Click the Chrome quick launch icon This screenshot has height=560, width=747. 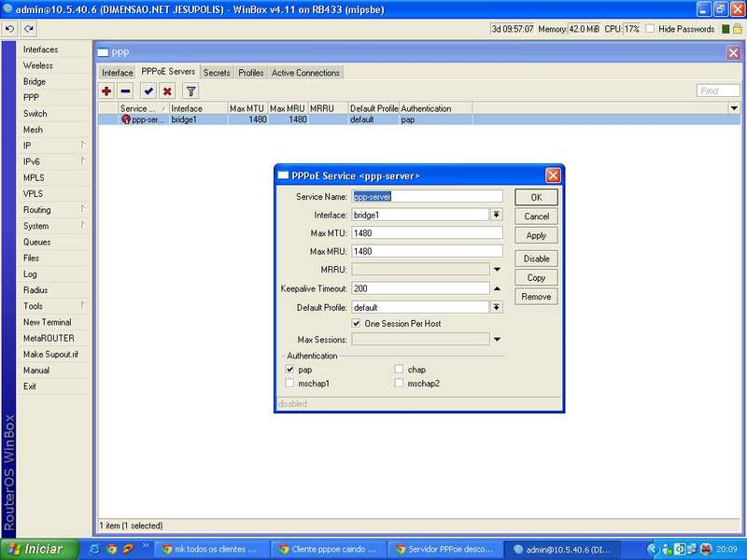point(111,549)
